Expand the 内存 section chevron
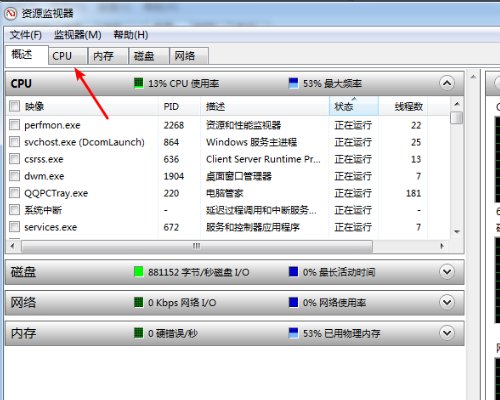 [x=447, y=333]
